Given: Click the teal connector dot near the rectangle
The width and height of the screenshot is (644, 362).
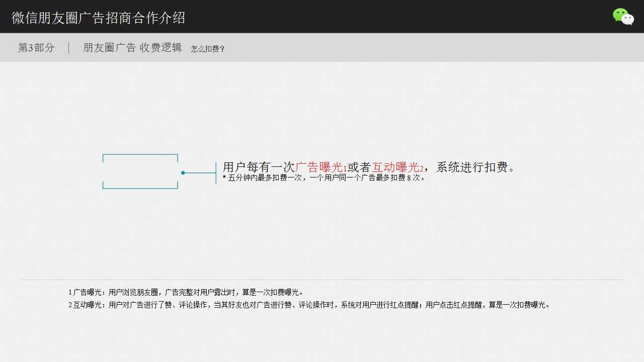Looking at the screenshot, I should point(183,172).
